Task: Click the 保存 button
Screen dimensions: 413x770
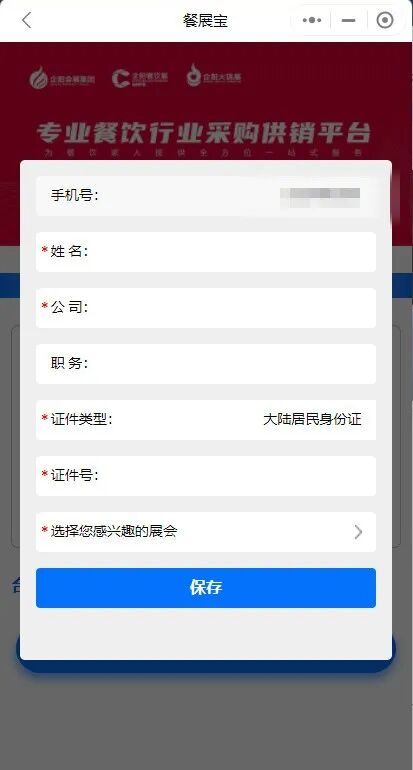Action: pyautogui.click(x=206, y=588)
